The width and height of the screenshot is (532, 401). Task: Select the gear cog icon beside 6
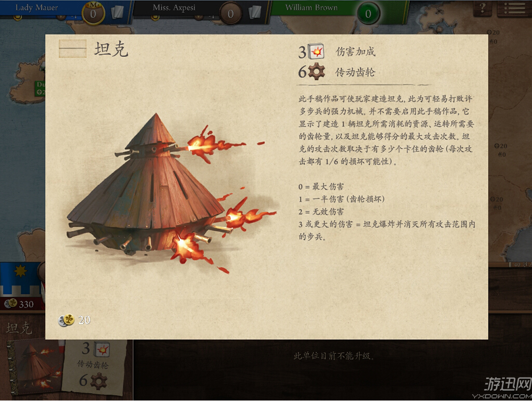316,72
